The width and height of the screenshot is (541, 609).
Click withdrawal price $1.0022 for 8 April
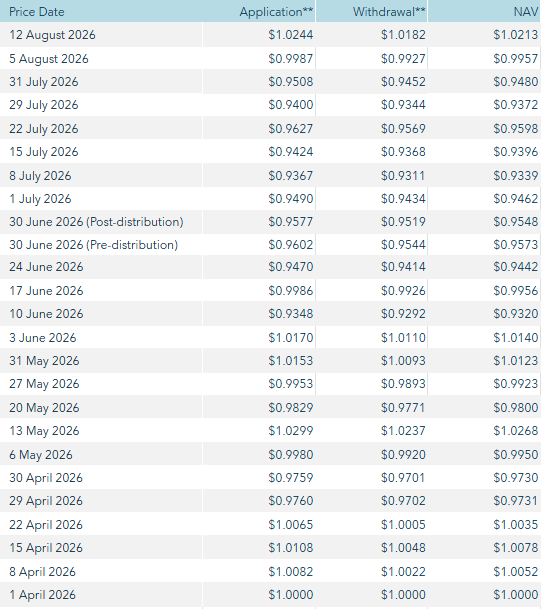click(x=403, y=571)
